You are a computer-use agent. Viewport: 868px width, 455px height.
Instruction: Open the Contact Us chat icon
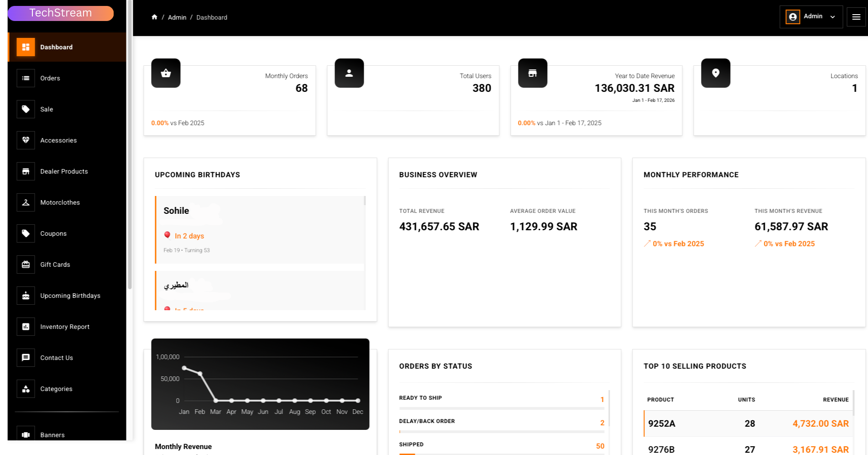pos(26,358)
